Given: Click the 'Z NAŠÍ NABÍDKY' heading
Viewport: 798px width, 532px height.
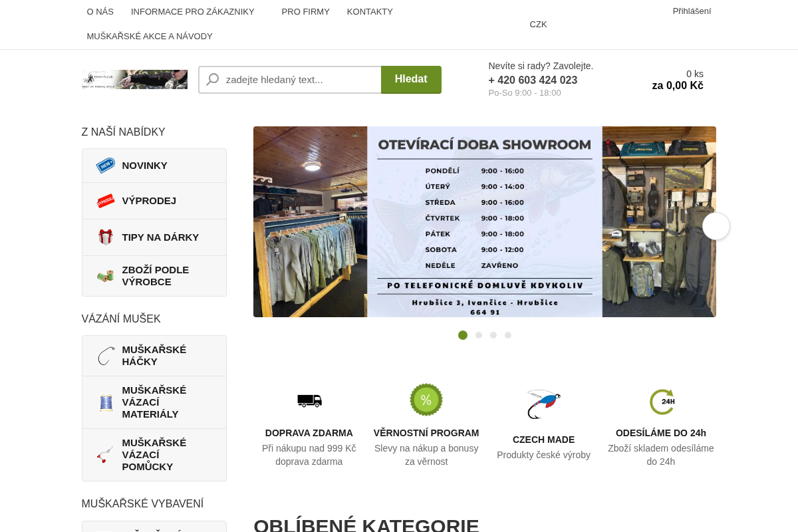Looking at the screenshot, I should [124, 132].
